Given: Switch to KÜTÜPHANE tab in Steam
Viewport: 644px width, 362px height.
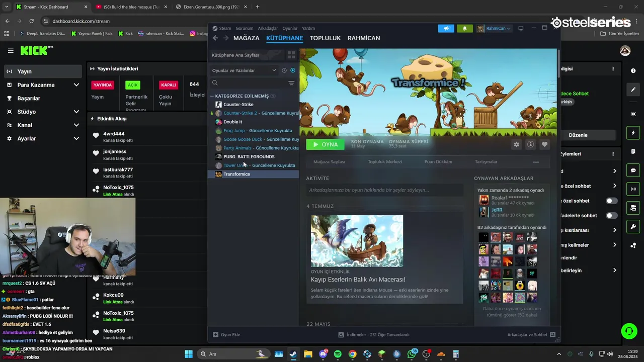Looking at the screenshot, I should point(284,38).
